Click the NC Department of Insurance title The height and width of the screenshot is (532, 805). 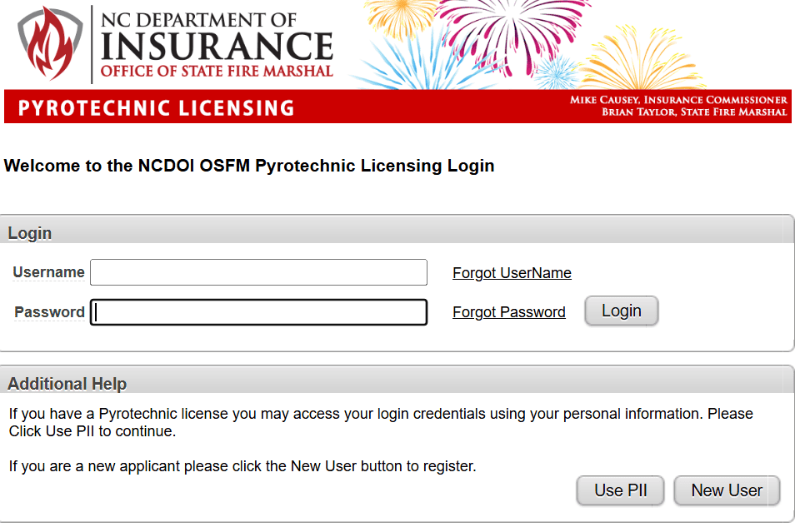tap(217, 43)
